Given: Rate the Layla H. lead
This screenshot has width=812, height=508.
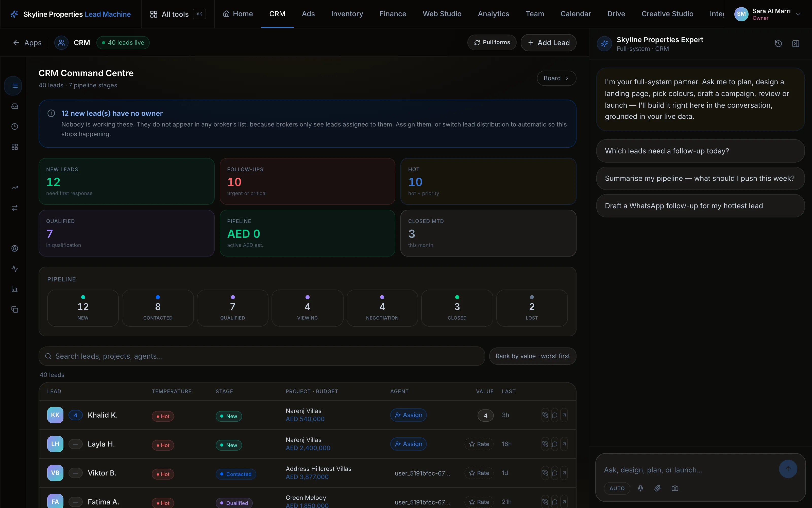Looking at the screenshot, I should [x=479, y=444].
